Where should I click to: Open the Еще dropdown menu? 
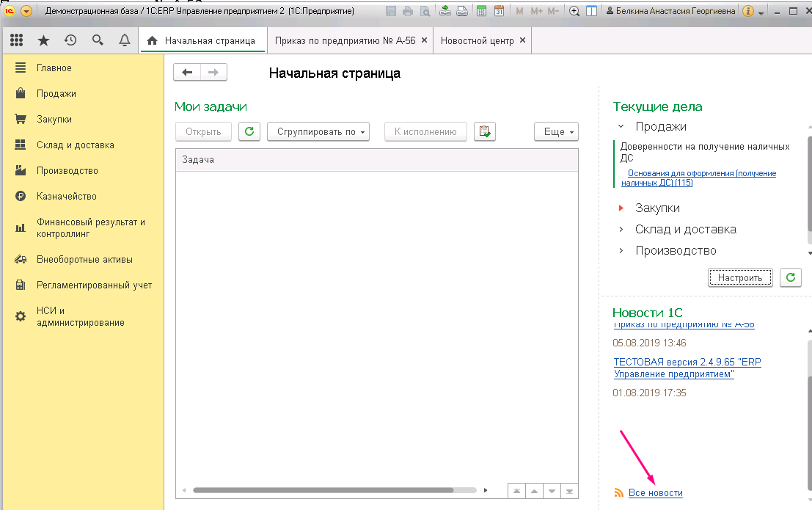(556, 131)
